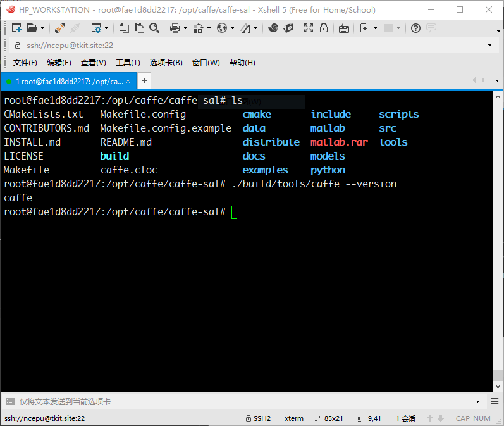The image size is (504, 426).
Task: Click the matlab.rar file name
Action: (x=339, y=142)
